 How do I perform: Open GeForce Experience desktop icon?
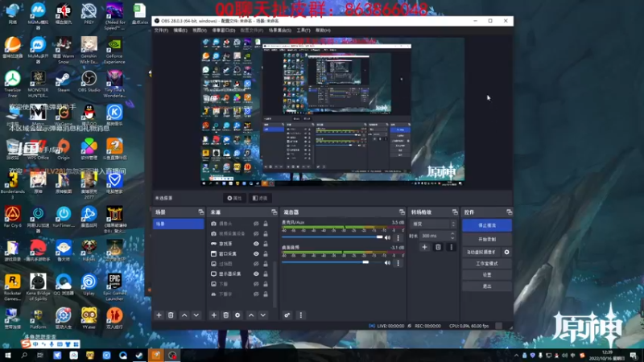click(114, 50)
